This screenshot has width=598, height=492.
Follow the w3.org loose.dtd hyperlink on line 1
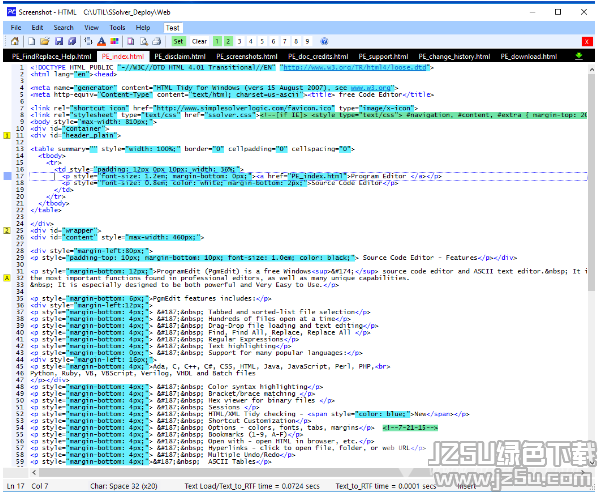[355, 68]
